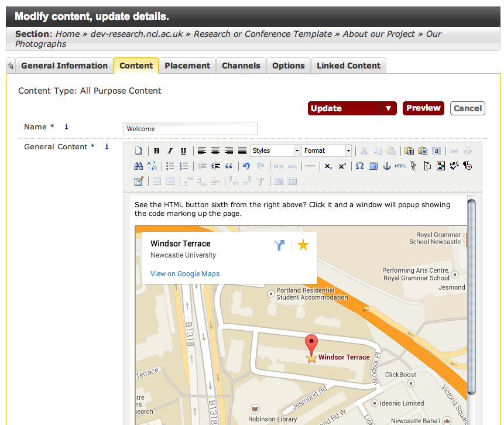Screen dimensions: 504x425
Task: Click the View on Google Maps link
Action: click(185, 274)
